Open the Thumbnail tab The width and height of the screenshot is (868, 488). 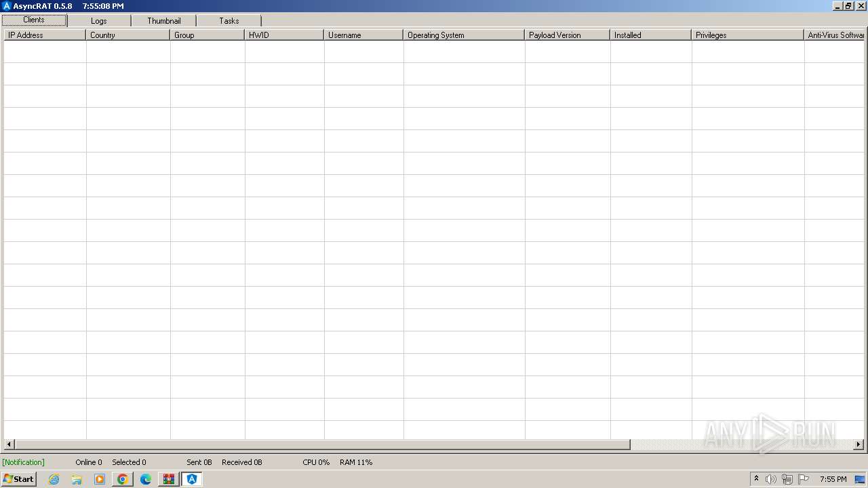164,21
